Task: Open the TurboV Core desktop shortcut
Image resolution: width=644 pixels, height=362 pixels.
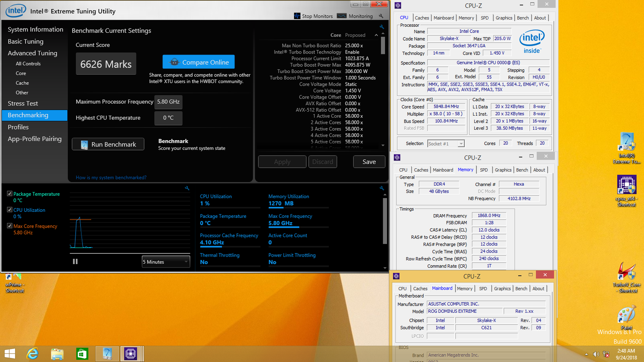Action: 627,278
